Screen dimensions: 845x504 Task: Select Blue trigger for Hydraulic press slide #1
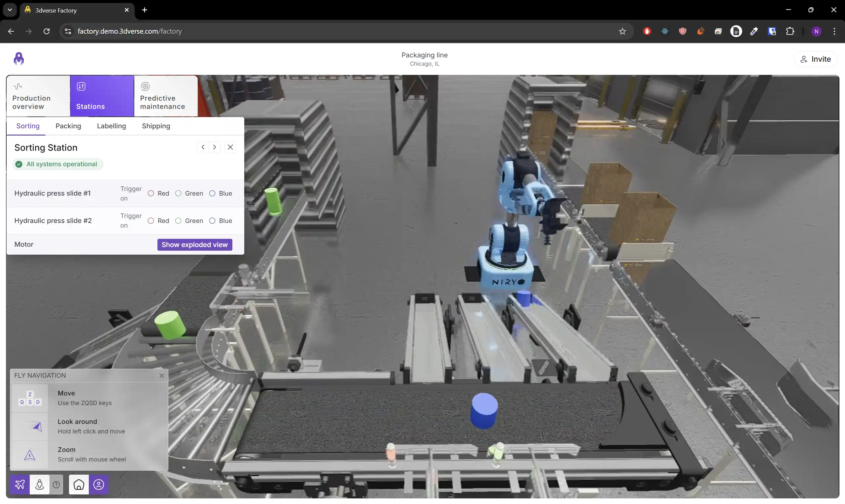[x=212, y=193]
